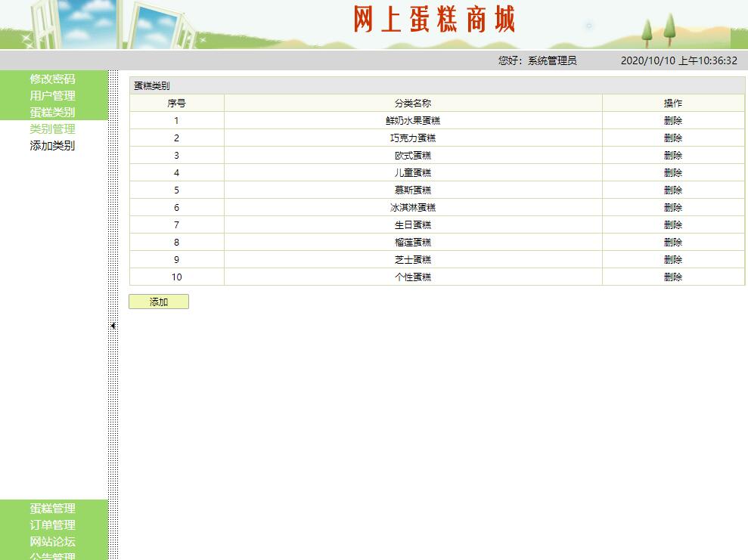Delete the 鲜奶水果蛋糕 category

click(x=673, y=121)
